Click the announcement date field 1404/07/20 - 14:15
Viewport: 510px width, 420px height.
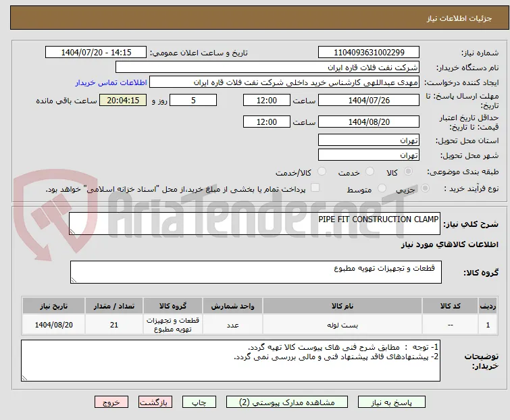pos(96,53)
